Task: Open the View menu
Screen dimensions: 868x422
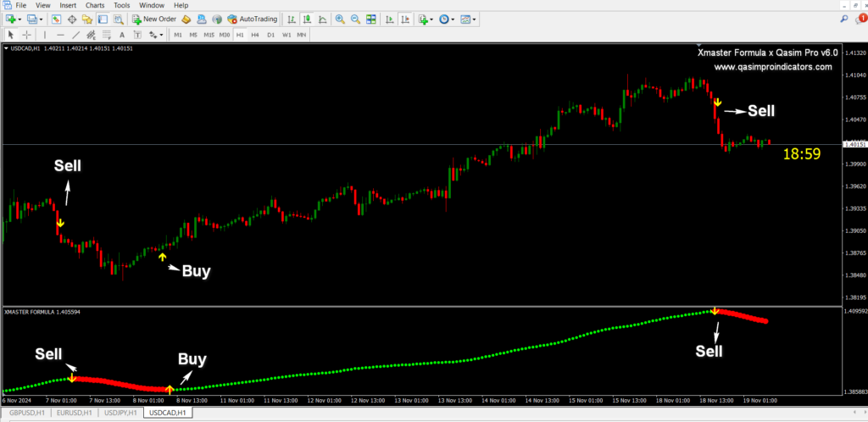Action: click(42, 6)
